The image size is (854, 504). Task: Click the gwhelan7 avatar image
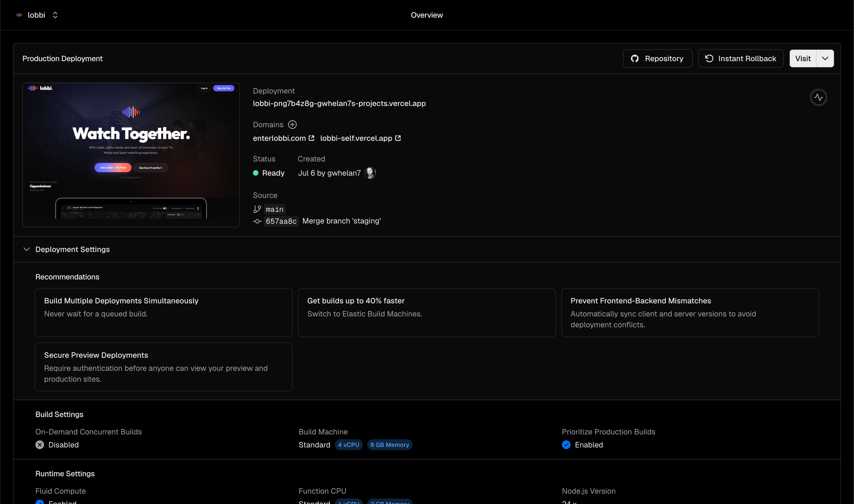pyautogui.click(x=370, y=173)
